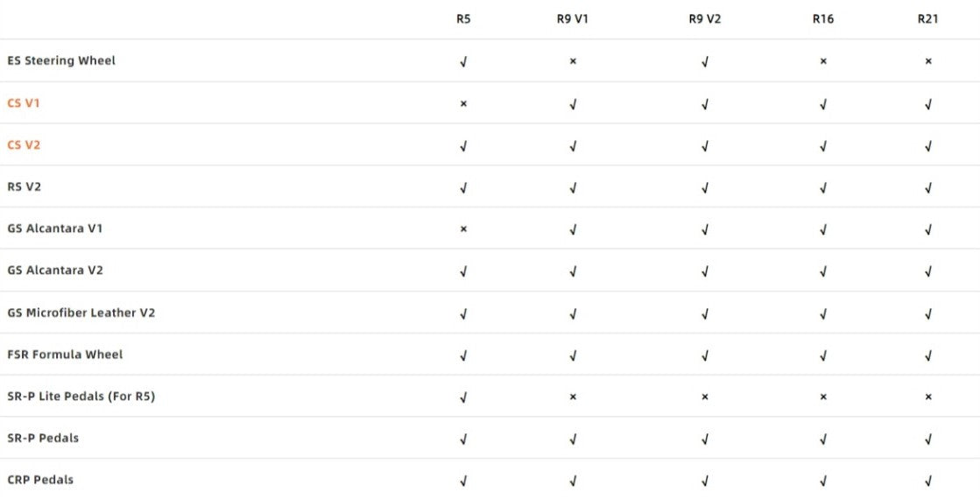Select the R9 V1 column header
980x499 pixels.
click(x=573, y=18)
